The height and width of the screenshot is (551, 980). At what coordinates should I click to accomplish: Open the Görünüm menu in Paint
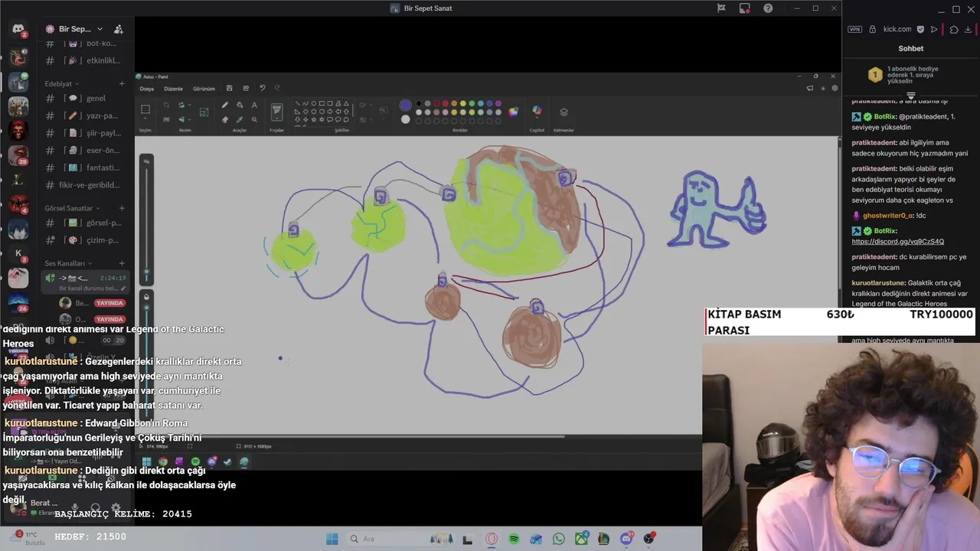pyautogui.click(x=204, y=89)
